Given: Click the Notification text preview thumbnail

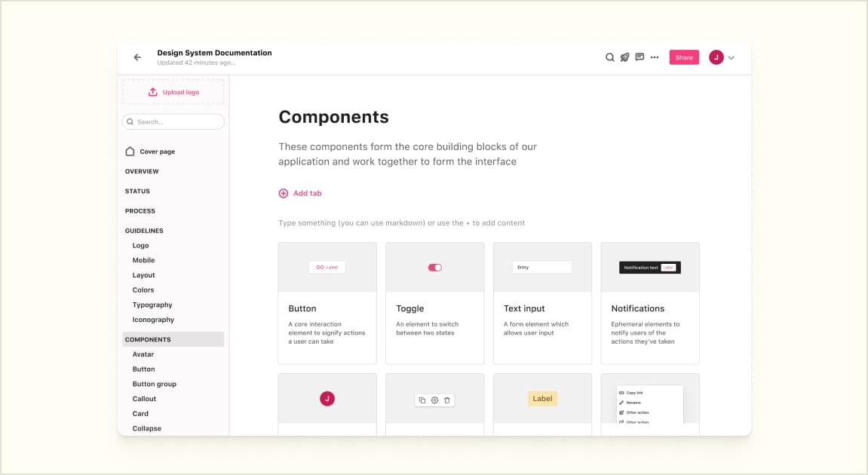Looking at the screenshot, I should pyautogui.click(x=650, y=268).
